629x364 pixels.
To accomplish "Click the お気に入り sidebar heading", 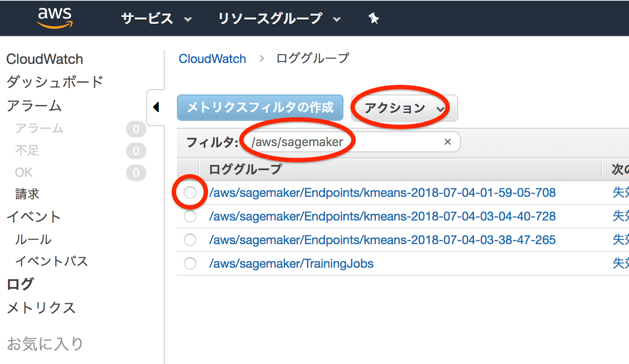I will (x=45, y=344).
